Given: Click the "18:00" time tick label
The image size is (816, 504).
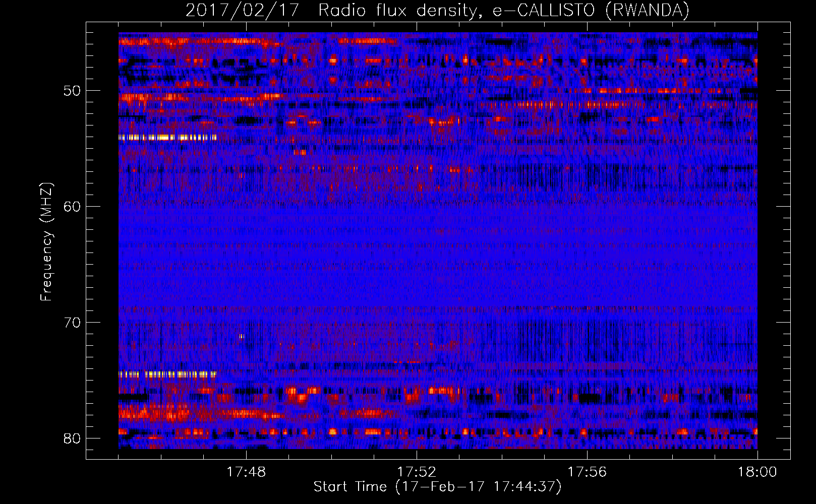Looking at the screenshot, I should tap(757, 472).
